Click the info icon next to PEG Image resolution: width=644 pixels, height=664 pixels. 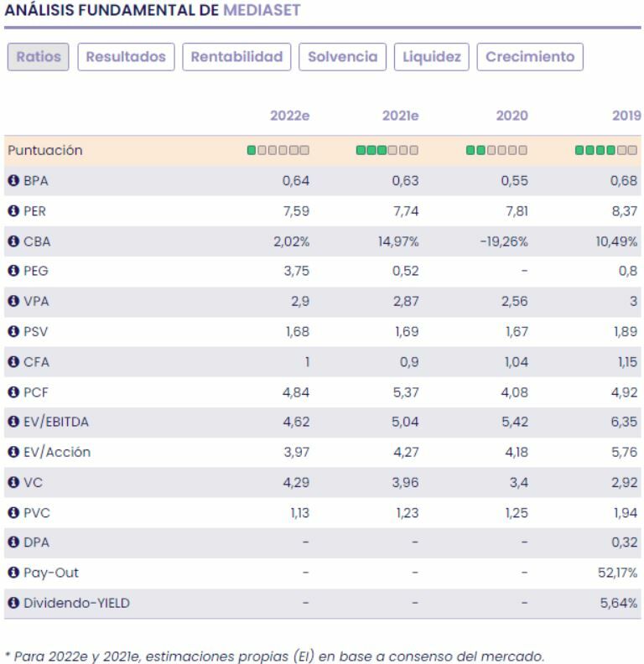tap(13, 272)
